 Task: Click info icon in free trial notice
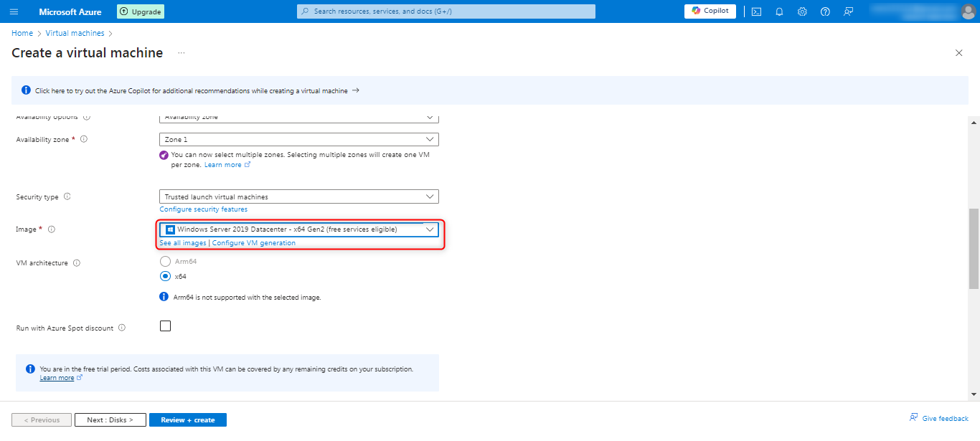tap(30, 369)
